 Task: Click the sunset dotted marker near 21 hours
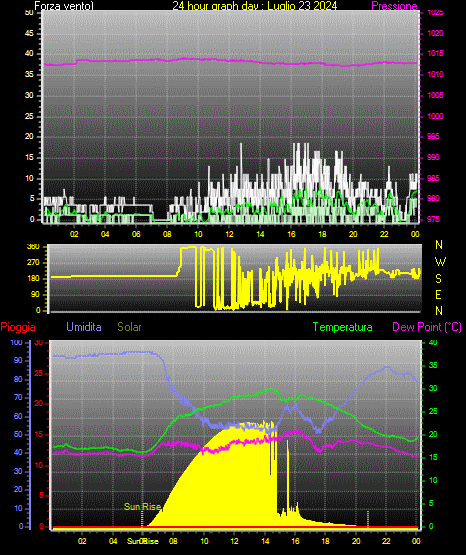pos(368,519)
